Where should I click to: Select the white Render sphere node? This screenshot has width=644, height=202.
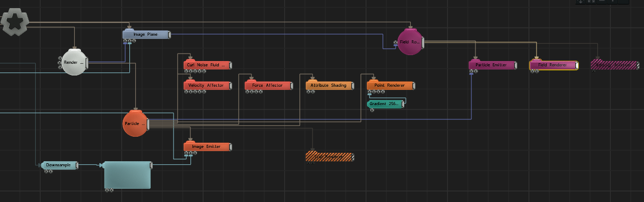coord(74,62)
